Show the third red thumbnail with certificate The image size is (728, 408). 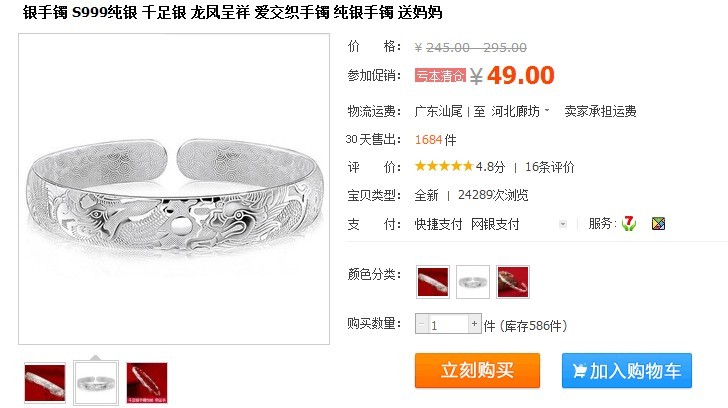tap(147, 383)
